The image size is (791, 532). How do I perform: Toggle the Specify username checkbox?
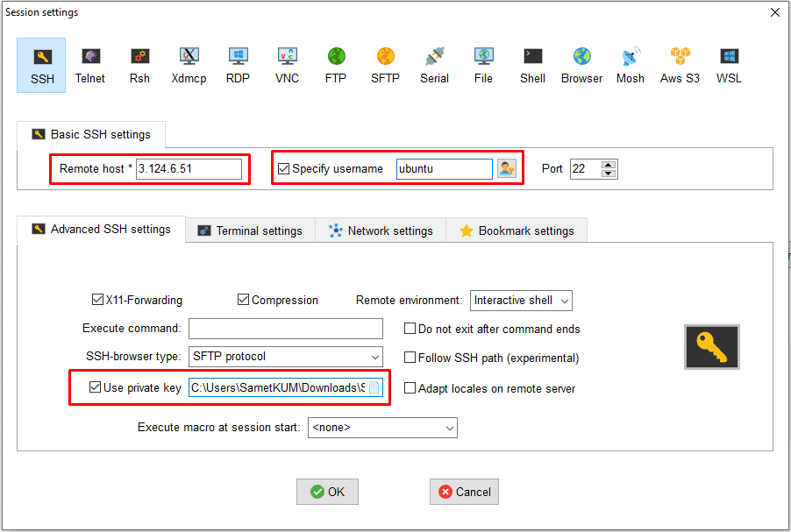[x=283, y=168]
